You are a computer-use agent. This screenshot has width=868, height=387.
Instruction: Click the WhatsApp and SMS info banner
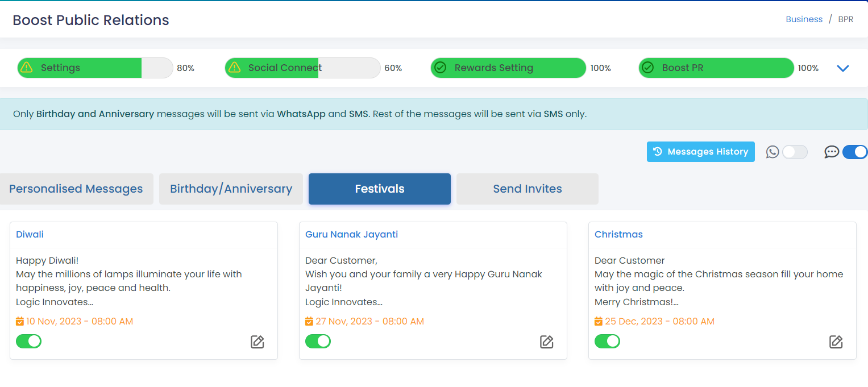[x=434, y=114]
